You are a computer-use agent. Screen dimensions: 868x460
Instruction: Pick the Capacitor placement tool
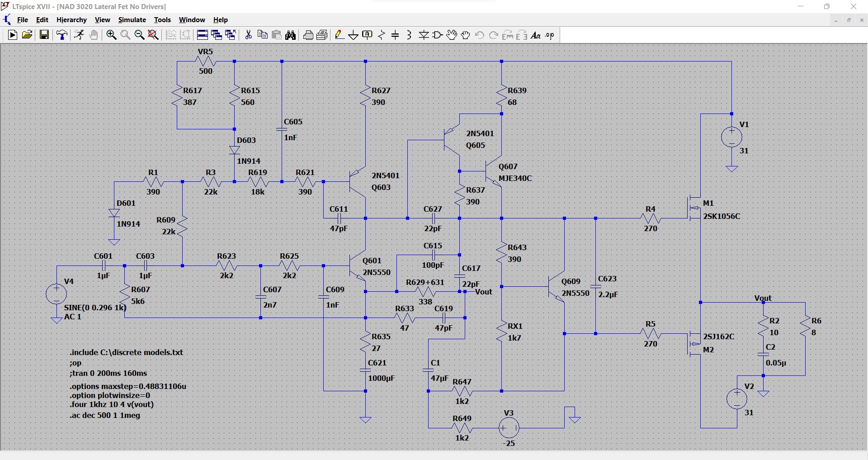click(x=396, y=35)
